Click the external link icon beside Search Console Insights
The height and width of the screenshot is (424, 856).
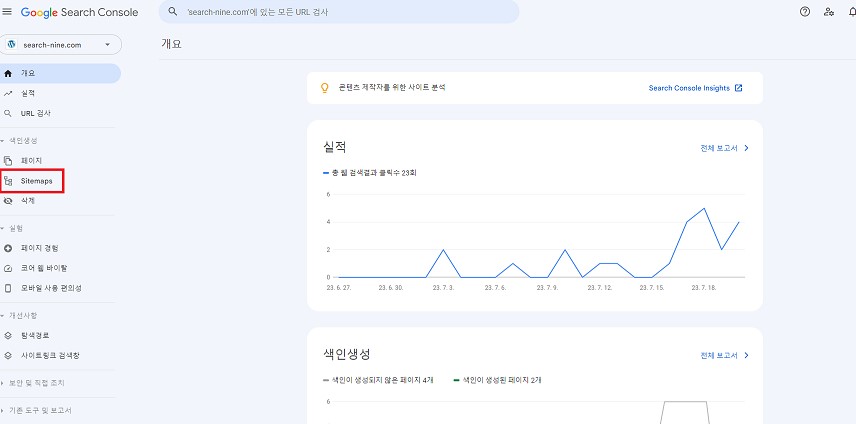click(739, 88)
